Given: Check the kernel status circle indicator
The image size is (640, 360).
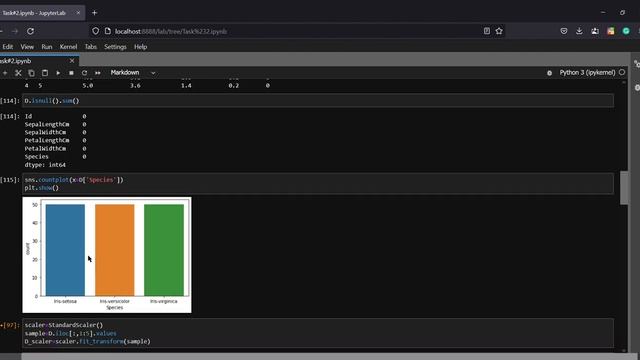Looking at the screenshot, I should coord(622,72).
